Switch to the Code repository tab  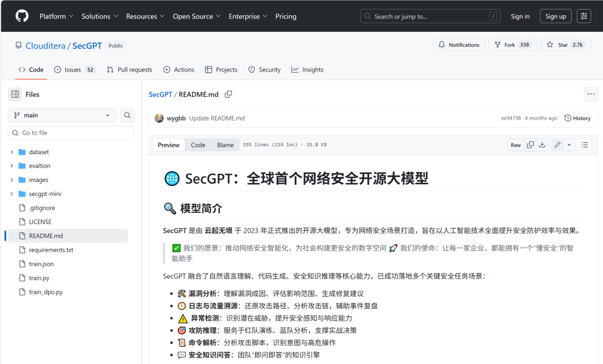coord(31,70)
